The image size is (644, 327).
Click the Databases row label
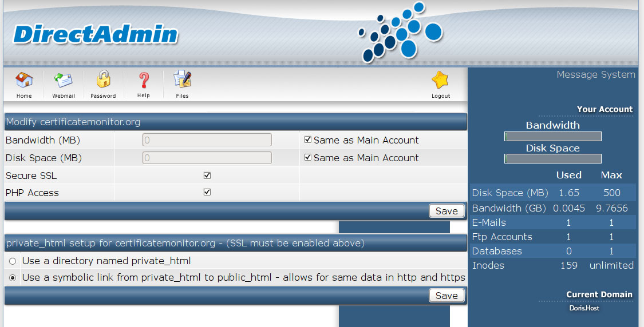point(497,251)
